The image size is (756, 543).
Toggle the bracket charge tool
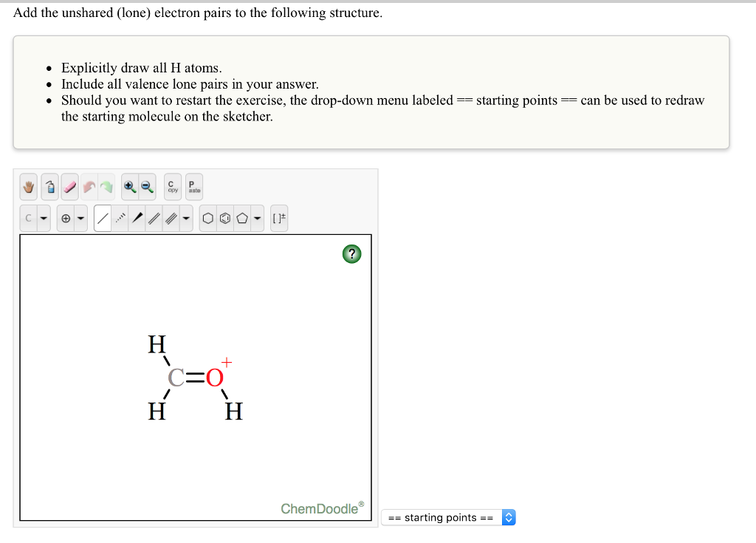pos(279,218)
